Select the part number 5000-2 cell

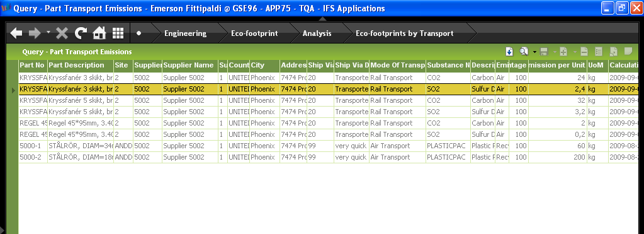pyautogui.click(x=33, y=157)
